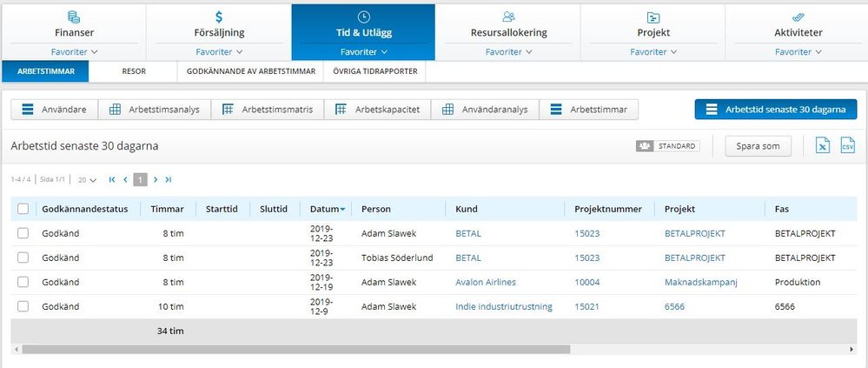
Task: Toggle the select-all header checkbox
Action: tap(23, 209)
